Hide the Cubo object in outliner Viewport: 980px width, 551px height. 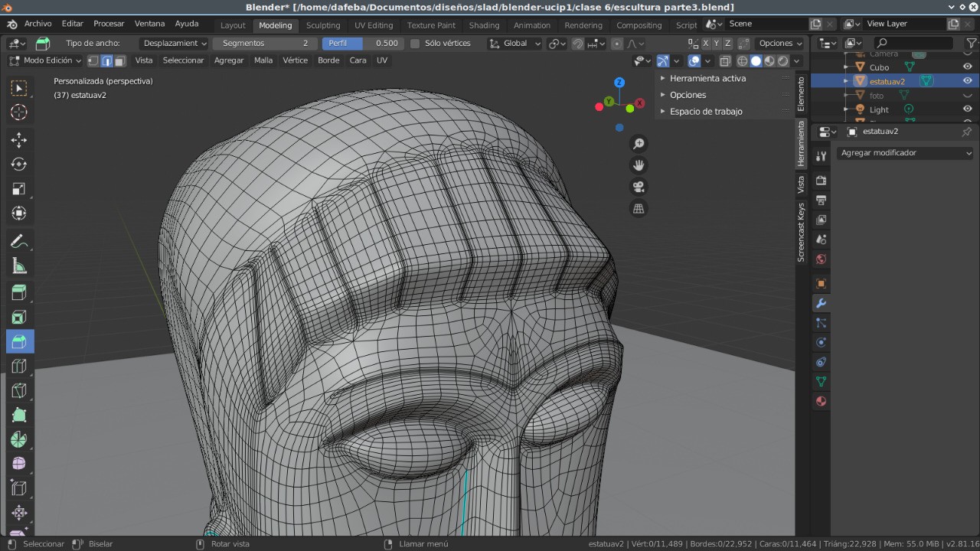pos(967,67)
